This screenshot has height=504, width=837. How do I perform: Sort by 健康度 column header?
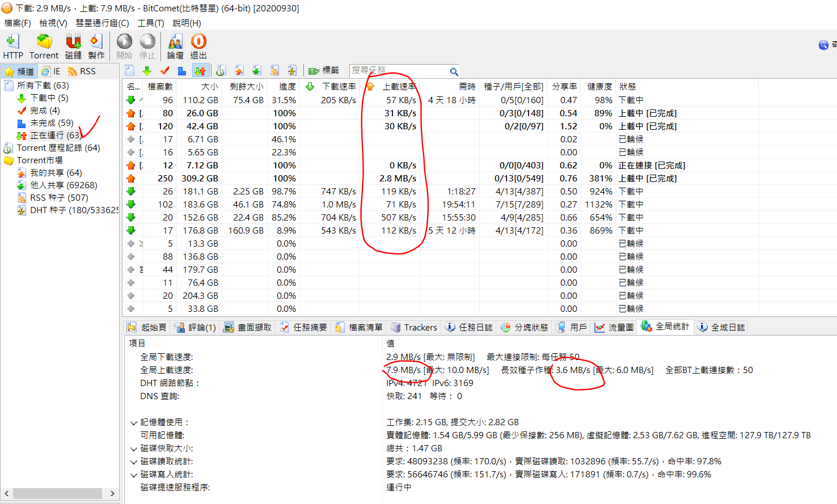click(x=598, y=86)
